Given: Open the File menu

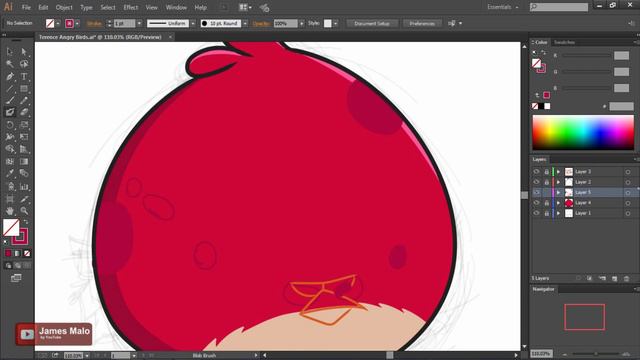Looking at the screenshot, I should pyautogui.click(x=26, y=7).
